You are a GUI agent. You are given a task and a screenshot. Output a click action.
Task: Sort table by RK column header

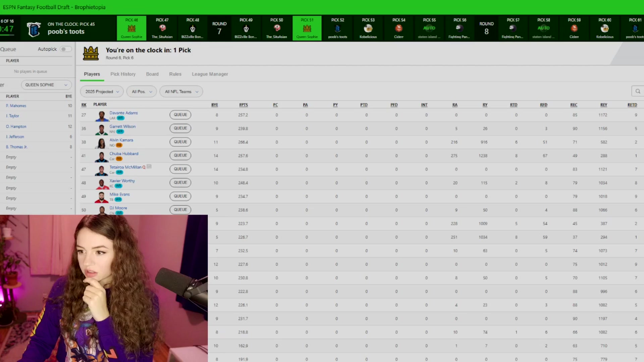click(84, 105)
